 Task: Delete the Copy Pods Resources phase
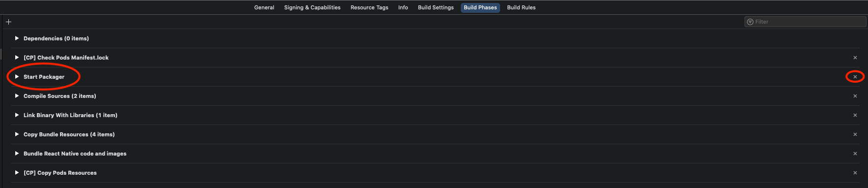[855, 173]
